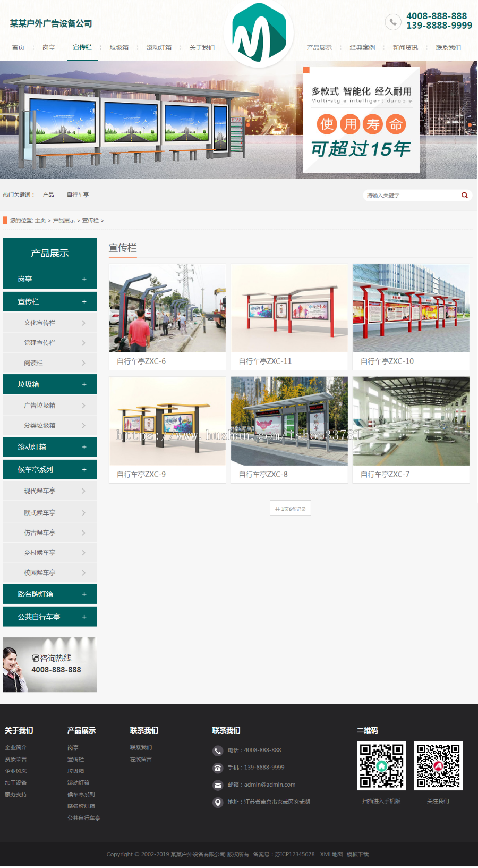Screen dimensions: 478x868
Task: Click the 咨询热线 hotline banner
Action: (x=50, y=664)
